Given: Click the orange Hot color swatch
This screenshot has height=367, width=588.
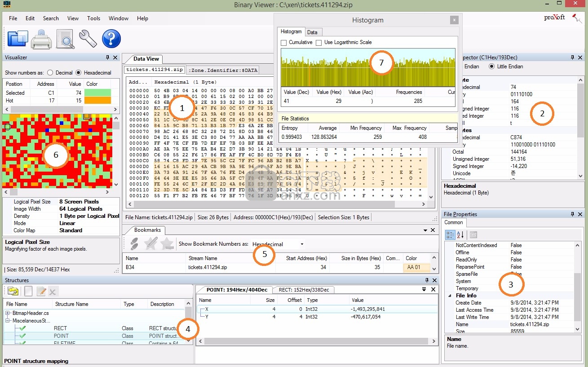Looking at the screenshot, I should pyautogui.click(x=97, y=101).
